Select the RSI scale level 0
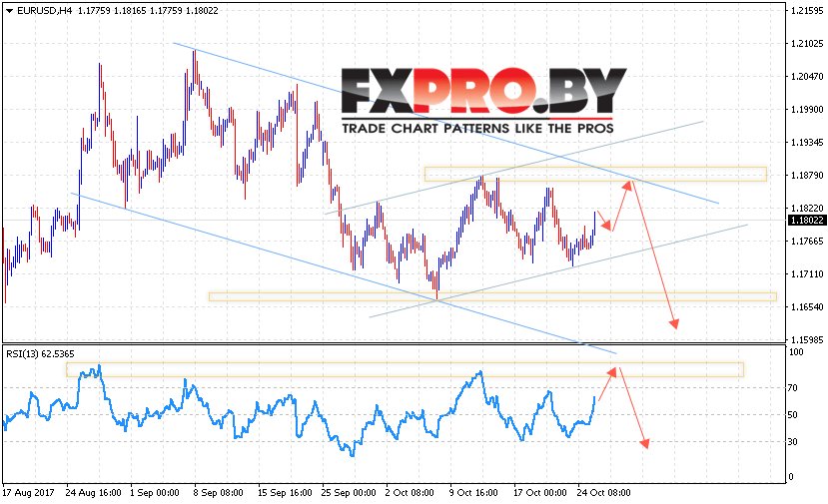Screen dimensions: 828x504 point(790,477)
